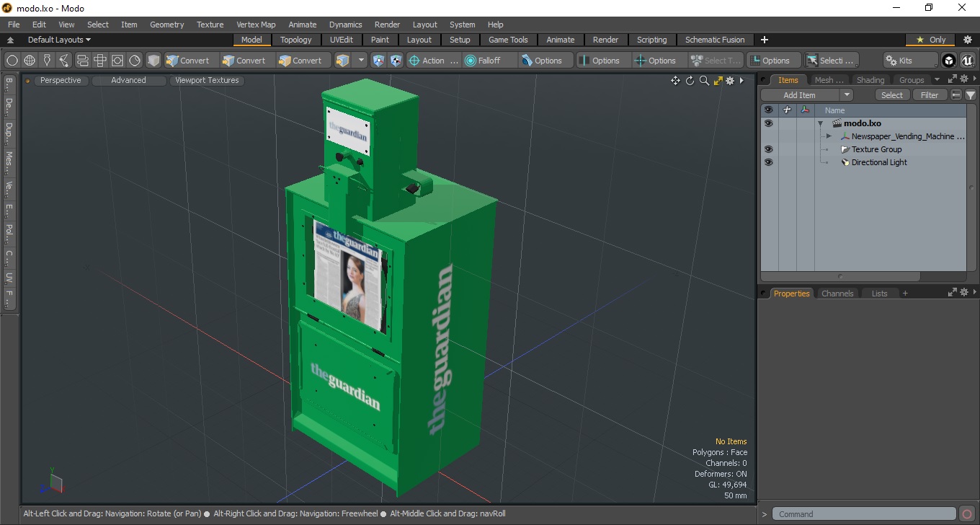
Task: Select the Texture Group item
Action: [876, 149]
